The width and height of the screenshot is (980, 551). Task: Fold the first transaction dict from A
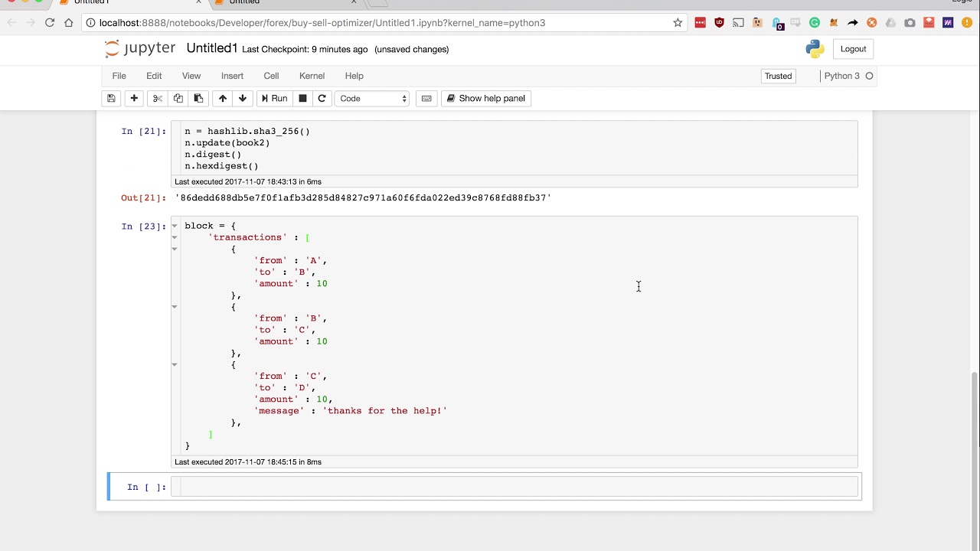pyautogui.click(x=175, y=249)
